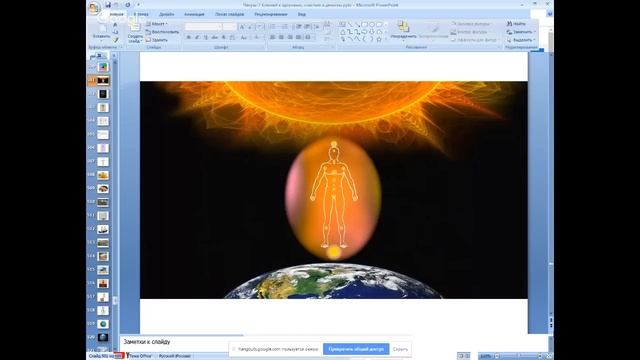Switch to the Вид ribbon tab
Image resolution: width=640 pixels, height=360 pixels.
[302, 14]
